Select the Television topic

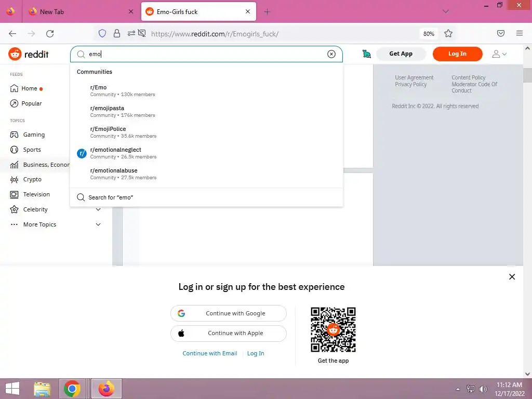(30, 194)
